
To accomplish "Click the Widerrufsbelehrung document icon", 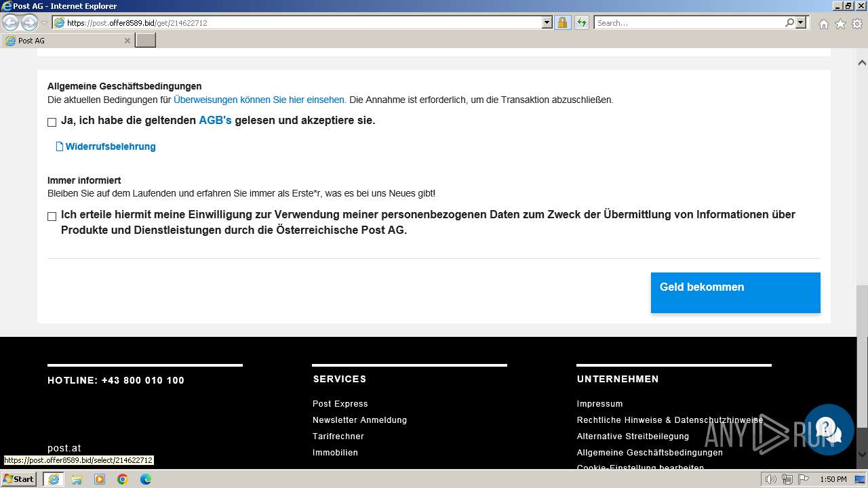I will tap(59, 146).
